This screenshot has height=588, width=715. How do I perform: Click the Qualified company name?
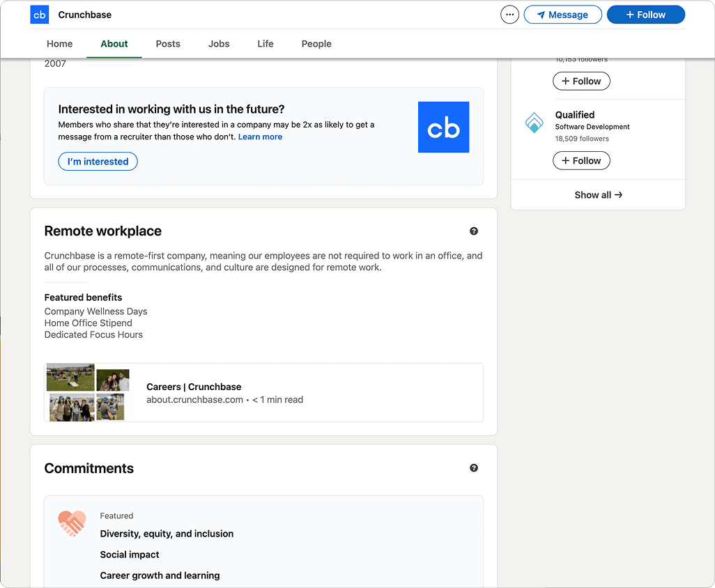(574, 115)
